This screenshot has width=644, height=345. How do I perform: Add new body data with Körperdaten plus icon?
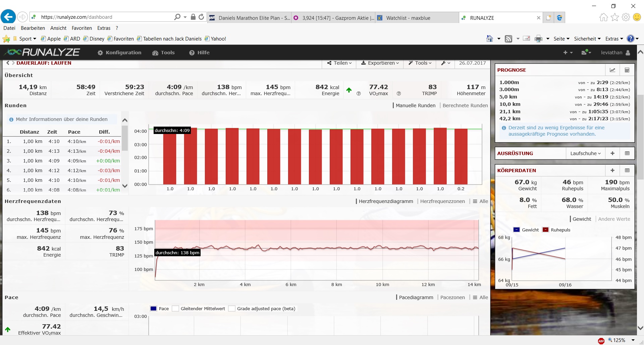click(612, 170)
